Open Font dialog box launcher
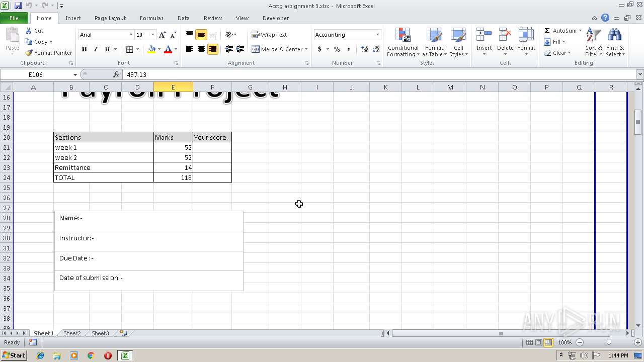This screenshot has width=644, height=362. [x=177, y=63]
